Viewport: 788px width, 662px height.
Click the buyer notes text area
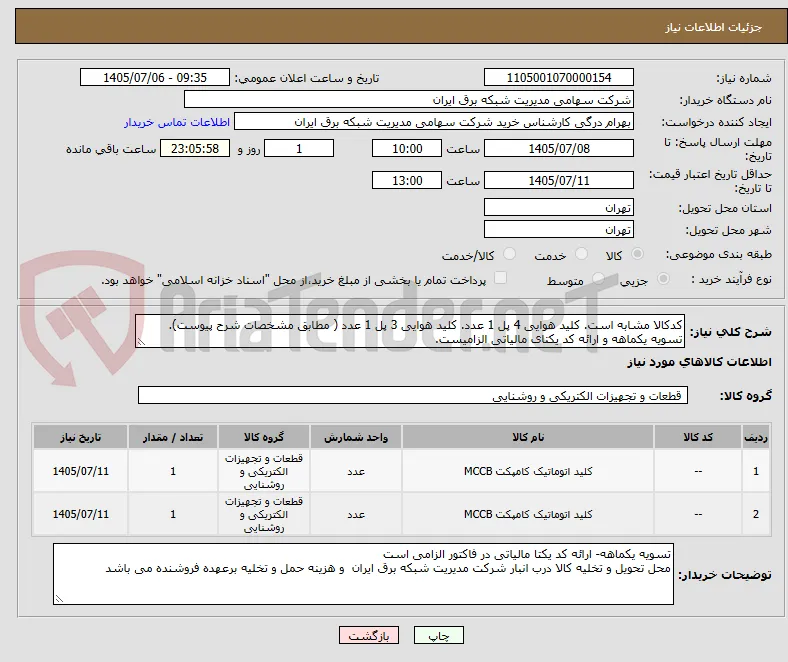coord(363,574)
